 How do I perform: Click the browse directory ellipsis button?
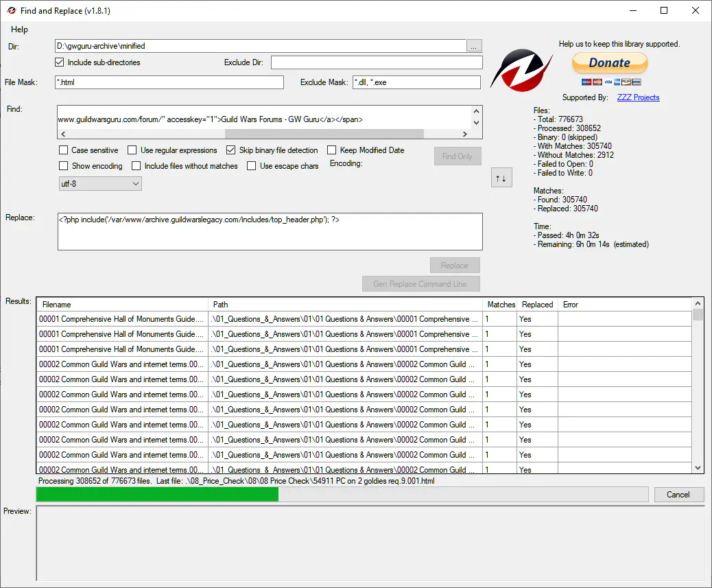[474, 46]
